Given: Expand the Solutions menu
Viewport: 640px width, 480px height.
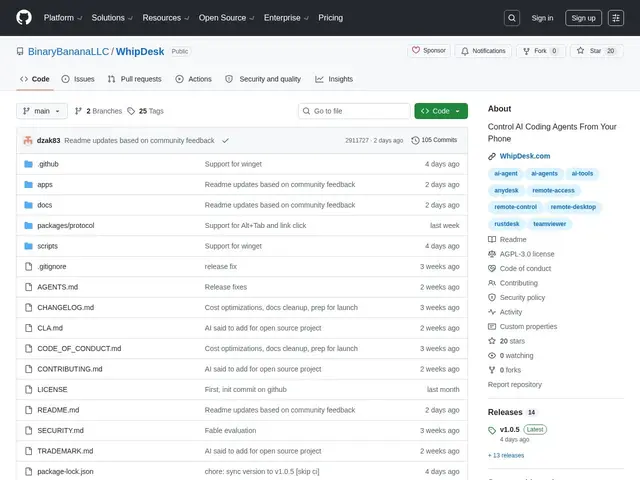Looking at the screenshot, I should 112,18.
